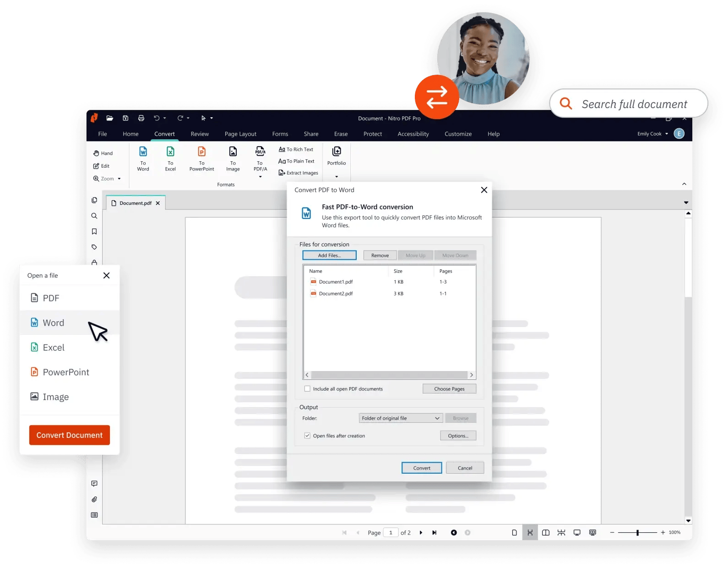Switch to the Review tab

(200, 134)
